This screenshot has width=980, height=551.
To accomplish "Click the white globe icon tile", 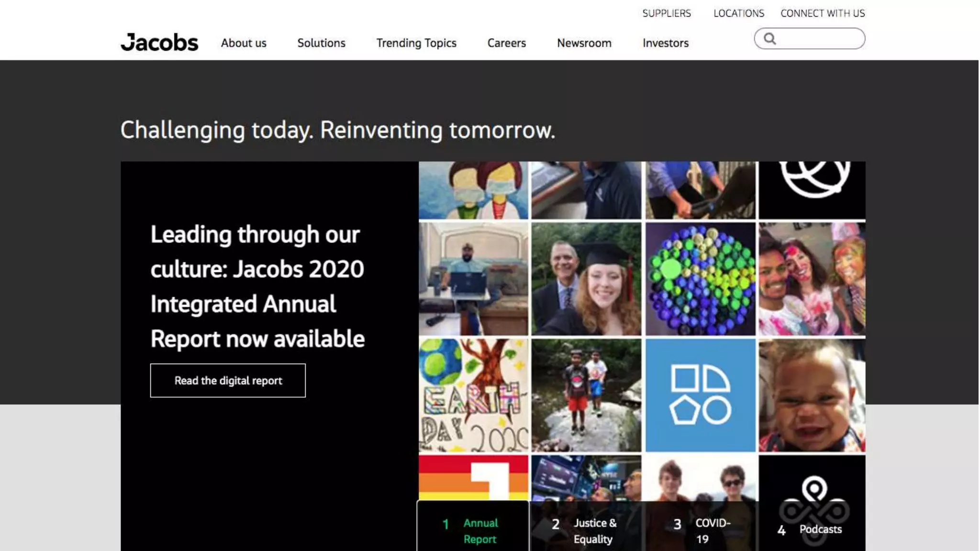I will tap(812, 190).
